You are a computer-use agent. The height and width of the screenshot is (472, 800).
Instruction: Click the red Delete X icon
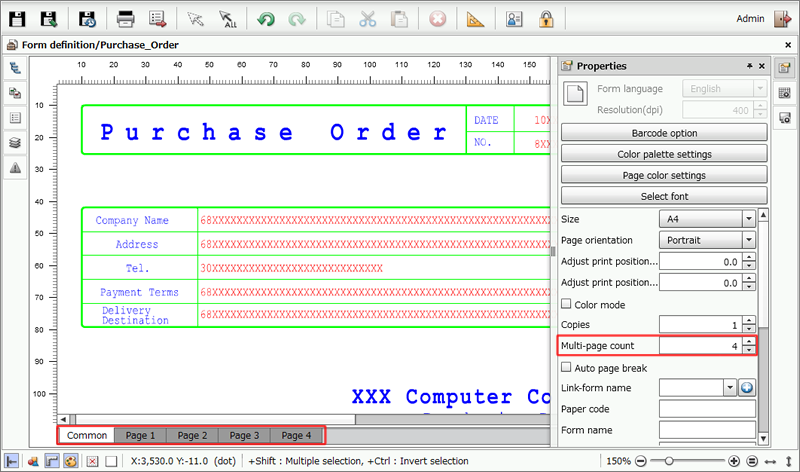437,19
